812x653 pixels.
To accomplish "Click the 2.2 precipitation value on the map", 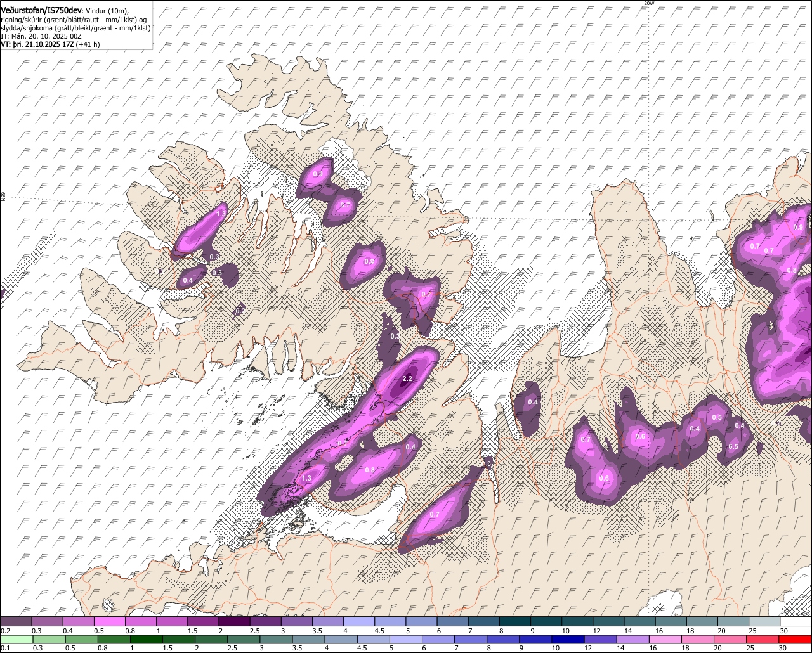I will click(407, 379).
